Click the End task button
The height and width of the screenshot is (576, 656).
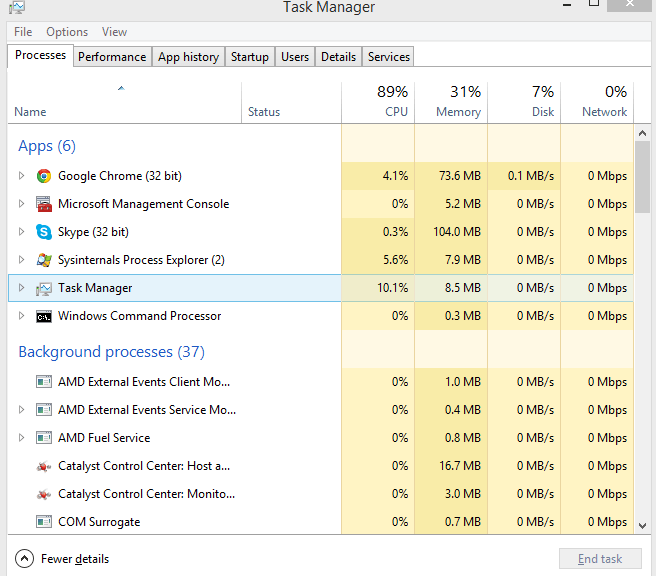point(600,558)
